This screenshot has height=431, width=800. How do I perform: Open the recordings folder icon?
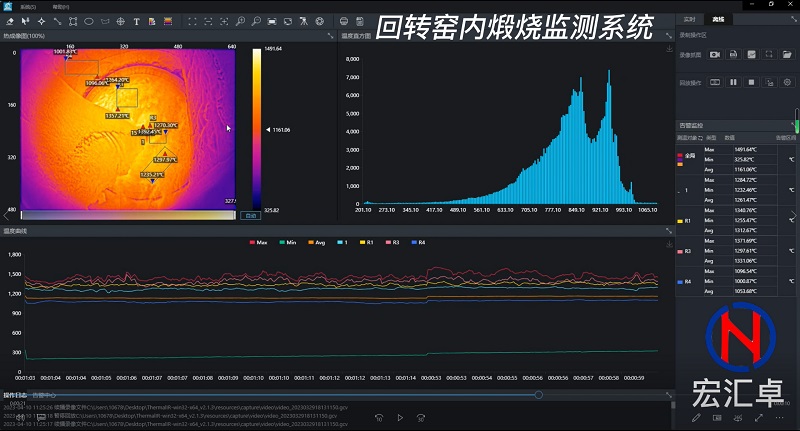[x=787, y=55]
